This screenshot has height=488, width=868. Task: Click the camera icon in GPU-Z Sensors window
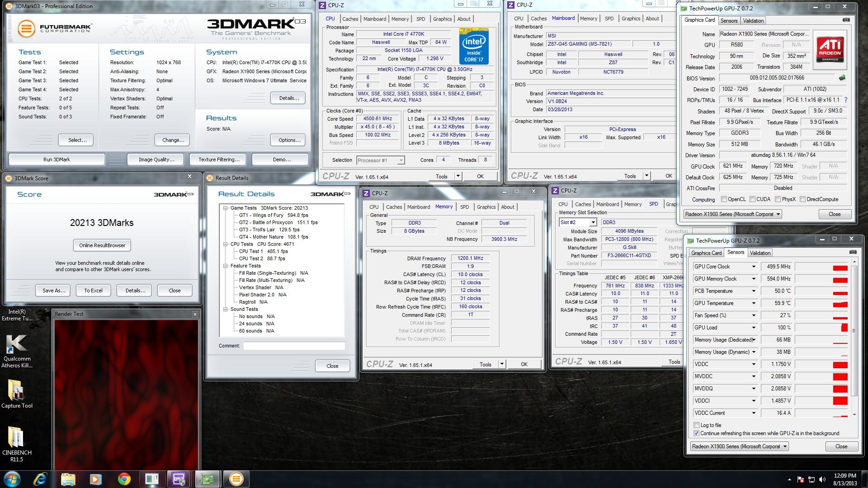[x=853, y=252]
